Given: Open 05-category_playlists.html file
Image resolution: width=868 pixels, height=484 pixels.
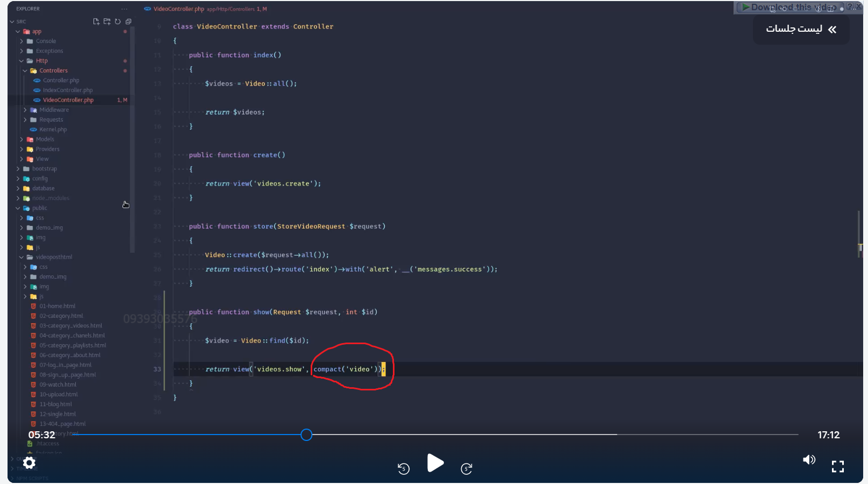Looking at the screenshot, I should point(73,345).
